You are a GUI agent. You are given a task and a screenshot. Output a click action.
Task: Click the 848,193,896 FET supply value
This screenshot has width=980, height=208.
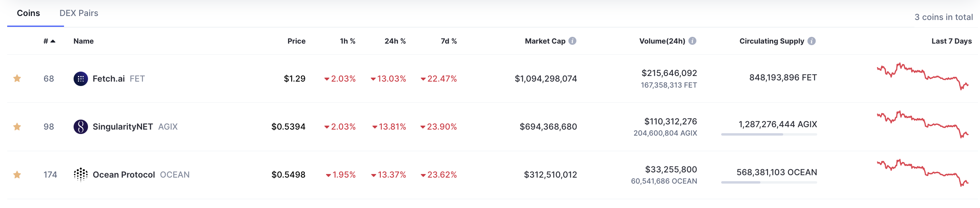coord(783,78)
